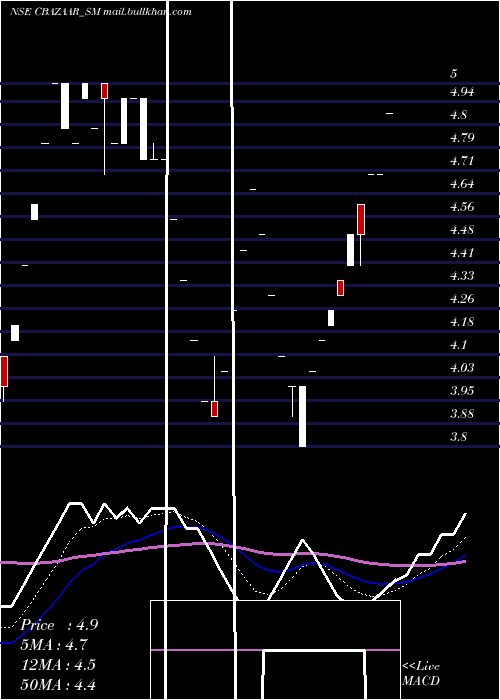Select the 50MA : 4.4 legend entry
Image resolution: width=500 pixels, height=700 pixels.
pos(58,684)
